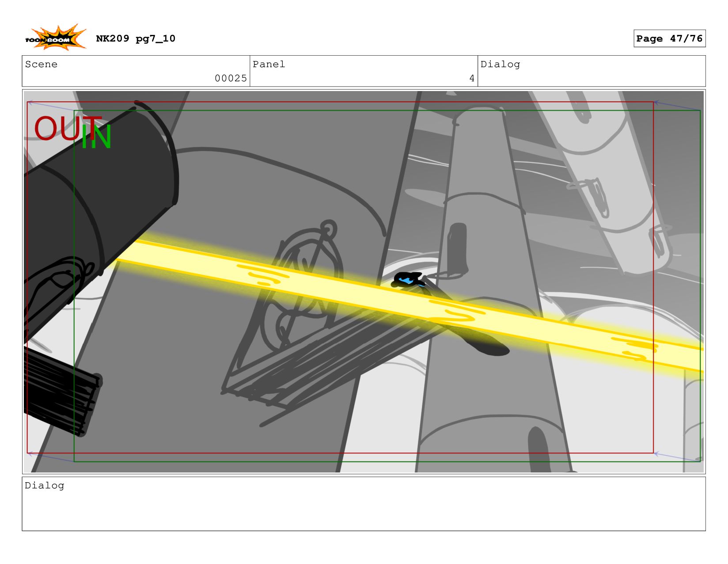
Task: Select the title text NK209 pg7_10
Action: pyautogui.click(x=136, y=38)
